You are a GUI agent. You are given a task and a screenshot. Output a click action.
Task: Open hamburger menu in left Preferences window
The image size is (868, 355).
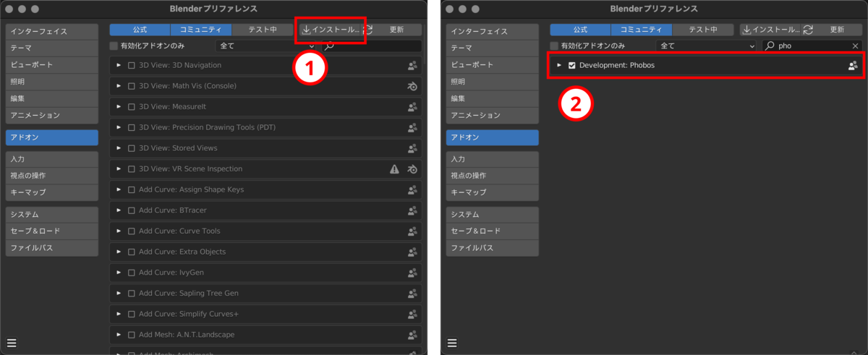pos(12,343)
